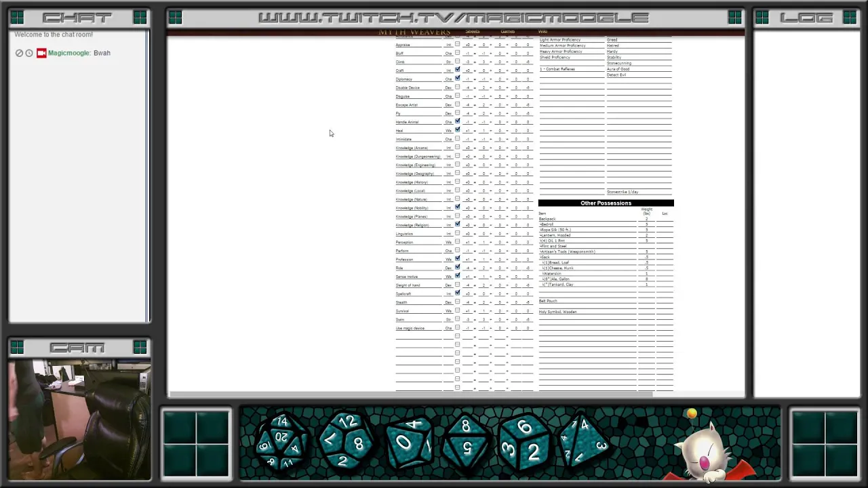Uncheck the Profession class skill checkbox

pos(457,259)
